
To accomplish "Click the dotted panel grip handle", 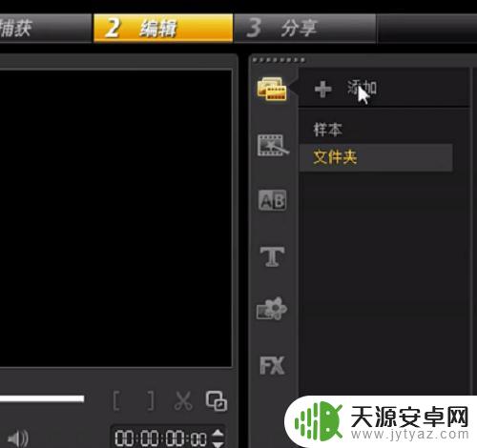I will (279, 60).
